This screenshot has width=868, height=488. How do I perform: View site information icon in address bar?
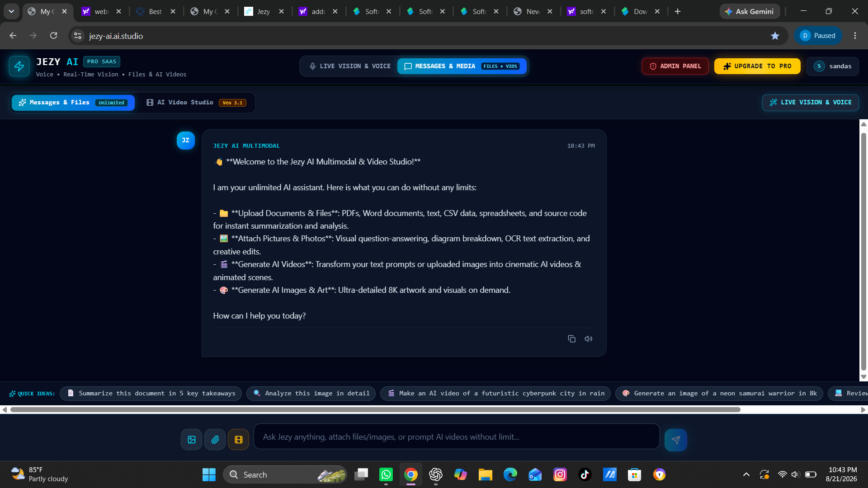pos(78,36)
